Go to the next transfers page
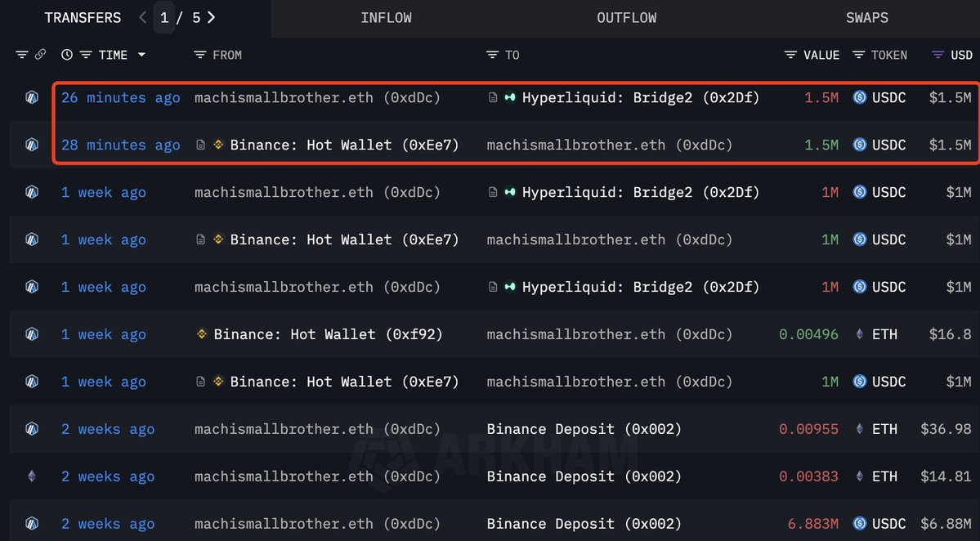 click(212, 17)
